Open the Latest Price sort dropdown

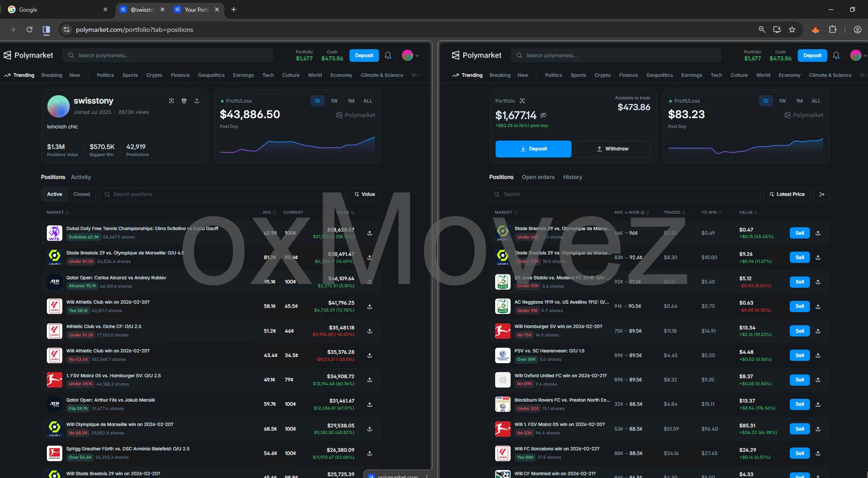click(x=787, y=194)
